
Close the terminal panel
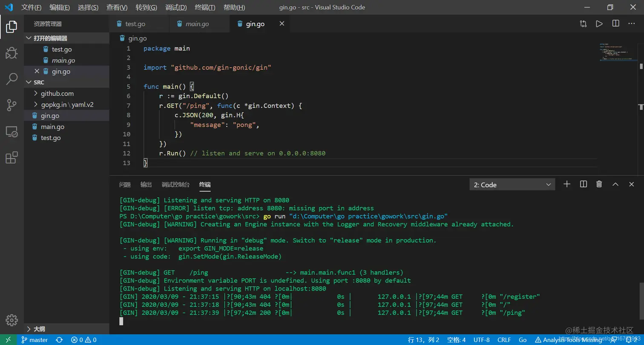pos(632,184)
